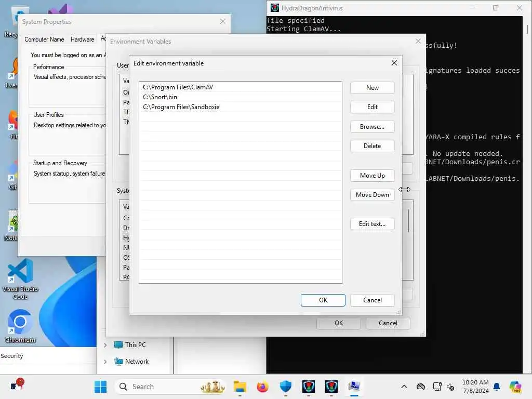Click the muted volume tray icon
The width and height of the screenshot is (532, 399).
(x=450, y=387)
